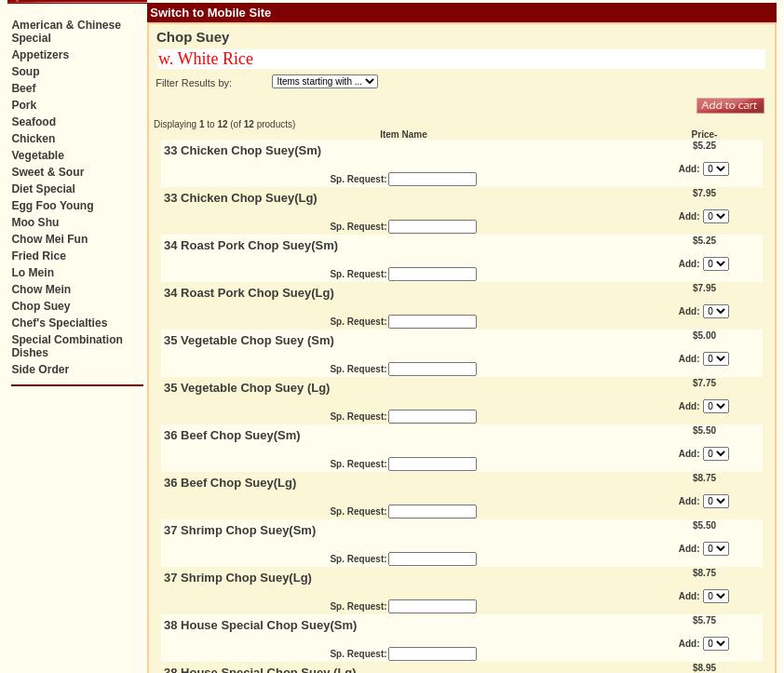
Task: Open quantity dropdown for 33 Chicken Chop Suey(Sm)
Action: click(715, 169)
